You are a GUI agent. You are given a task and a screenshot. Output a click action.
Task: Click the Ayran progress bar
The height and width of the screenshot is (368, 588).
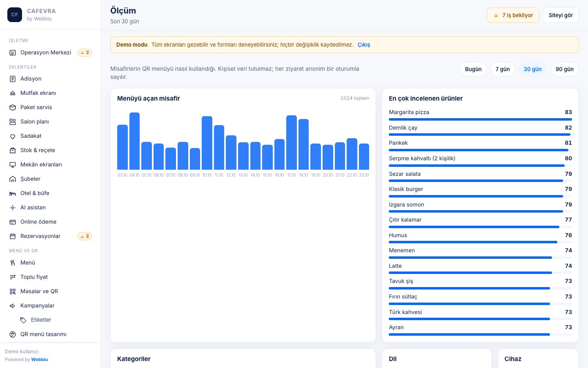(x=480, y=334)
